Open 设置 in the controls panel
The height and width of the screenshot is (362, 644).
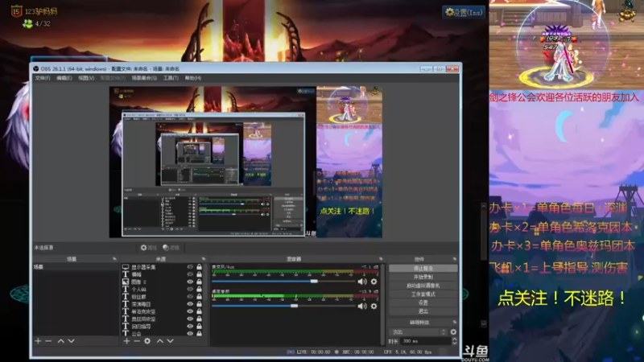[423, 303]
